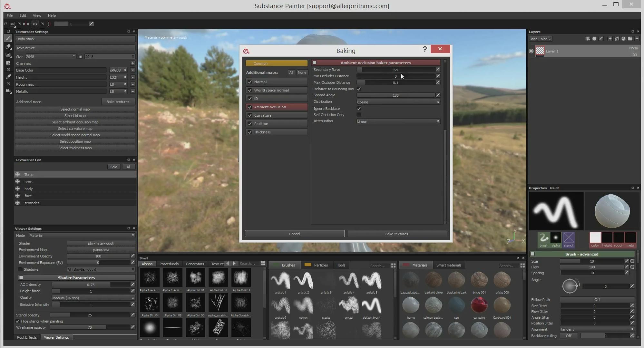
Task: Adjust the Secondary Rays slider
Action: point(395,70)
